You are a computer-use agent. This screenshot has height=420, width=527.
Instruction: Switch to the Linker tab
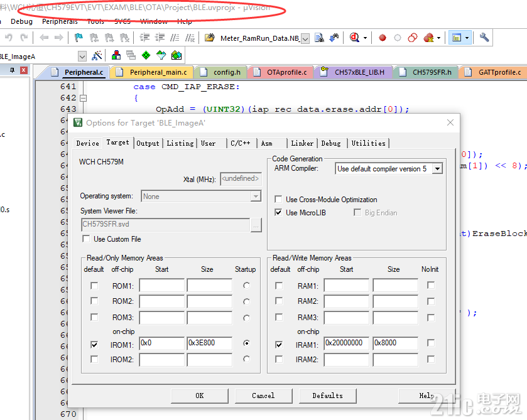302,143
